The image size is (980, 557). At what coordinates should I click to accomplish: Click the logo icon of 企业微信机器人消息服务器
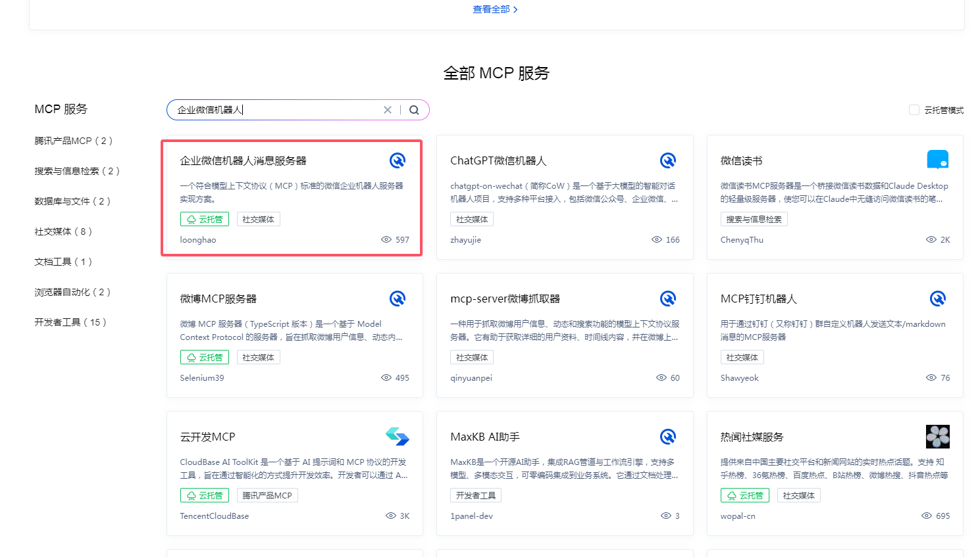tap(398, 160)
